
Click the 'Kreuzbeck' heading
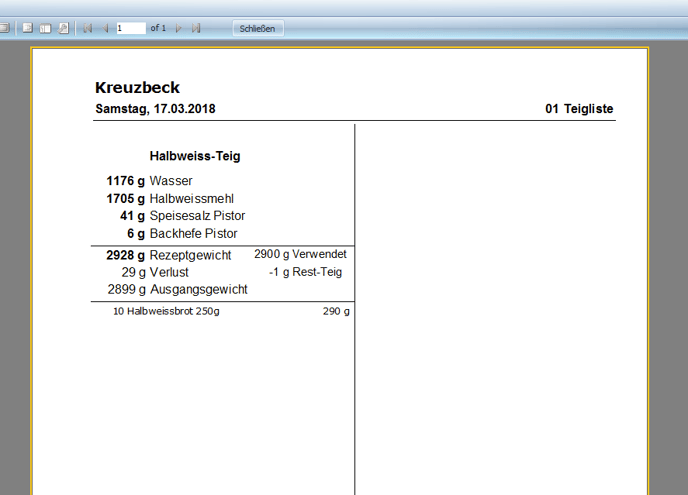tap(137, 87)
